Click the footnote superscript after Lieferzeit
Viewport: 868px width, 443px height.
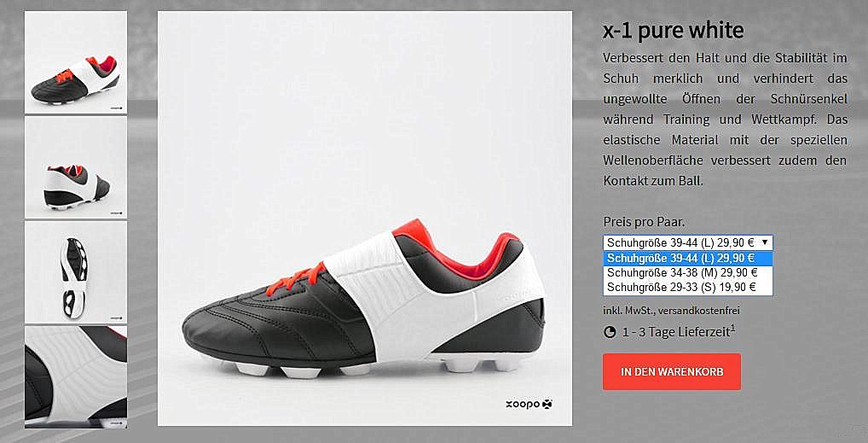pyautogui.click(x=733, y=328)
